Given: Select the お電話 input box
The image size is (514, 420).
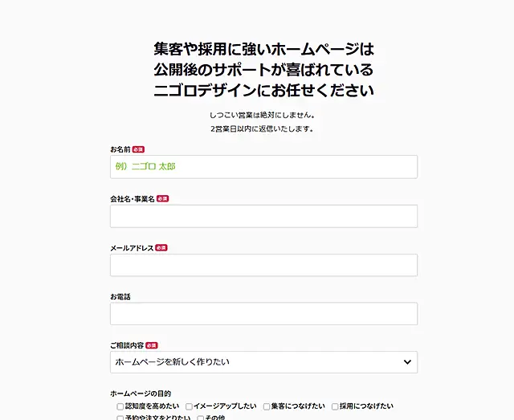Looking at the screenshot, I should [x=263, y=314].
